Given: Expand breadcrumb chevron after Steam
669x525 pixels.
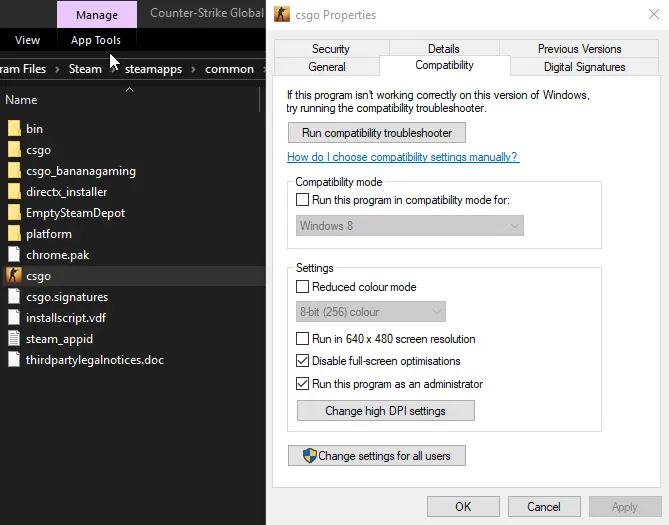Looking at the screenshot, I should (x=113, y=69).
